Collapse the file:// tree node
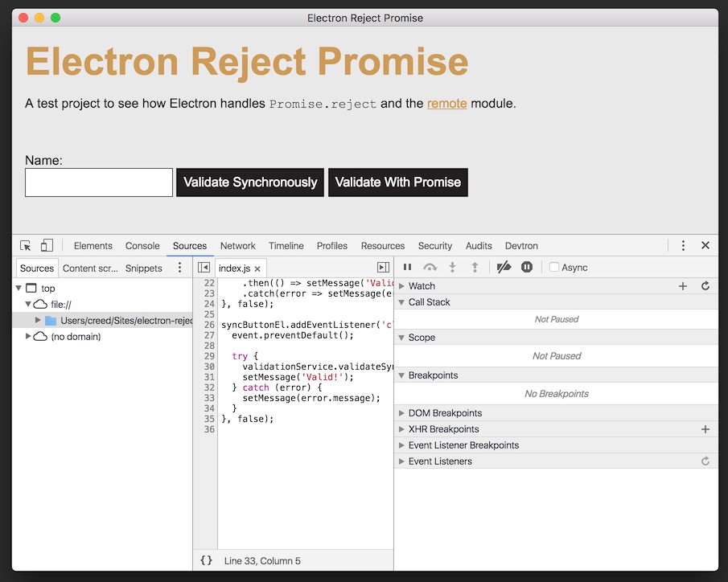 coord(28,304)
